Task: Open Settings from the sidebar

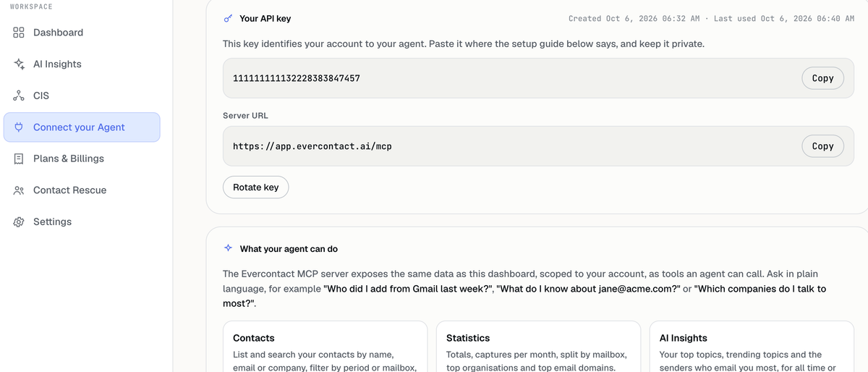Action: (82, 222)
